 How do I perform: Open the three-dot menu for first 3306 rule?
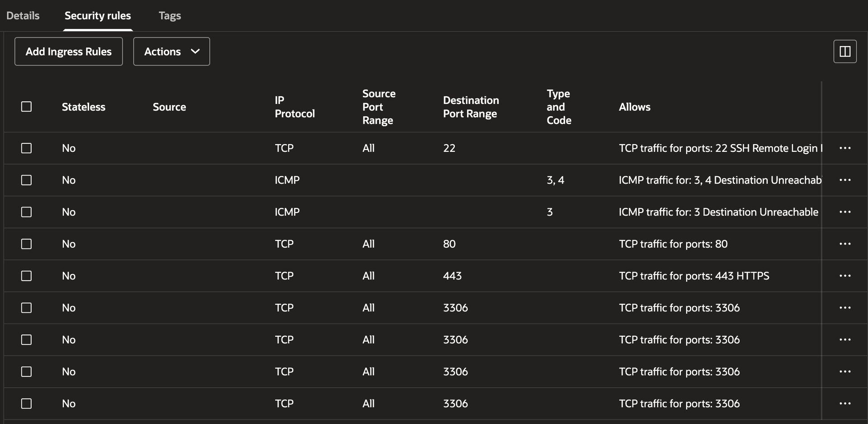pos(844,308)
